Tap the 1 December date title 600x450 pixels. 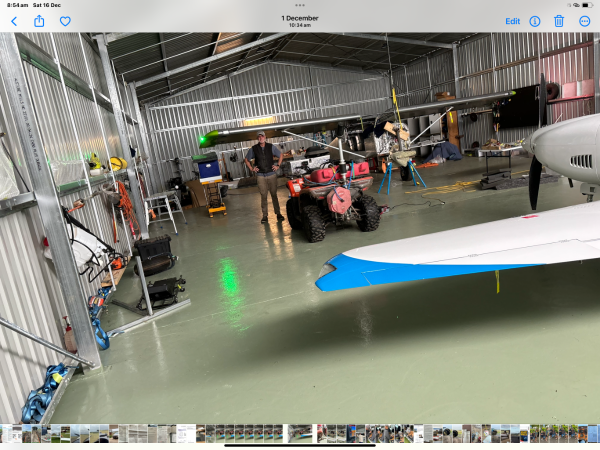(x=300, y=18)
